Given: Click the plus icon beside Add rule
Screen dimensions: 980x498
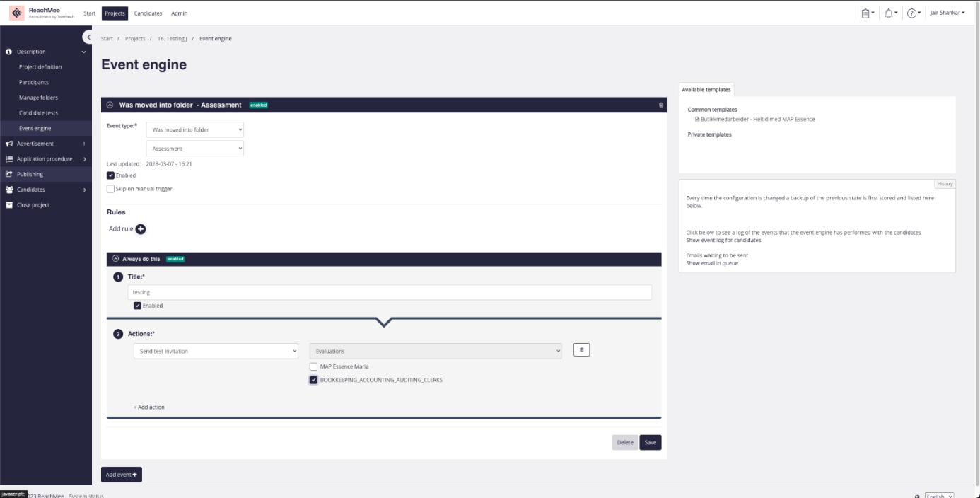Looking at the screenshot, I should click(x=140, y=228).
